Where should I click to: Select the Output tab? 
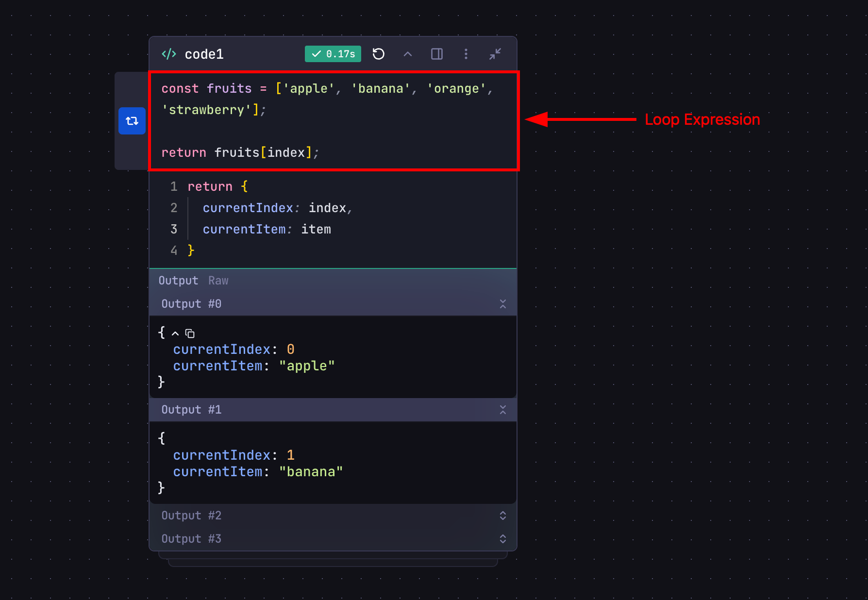click(x=178, y=281)
